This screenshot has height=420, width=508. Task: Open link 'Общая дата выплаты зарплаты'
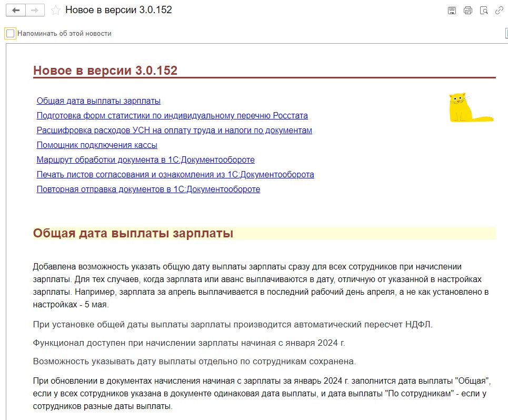coord(98,101)
